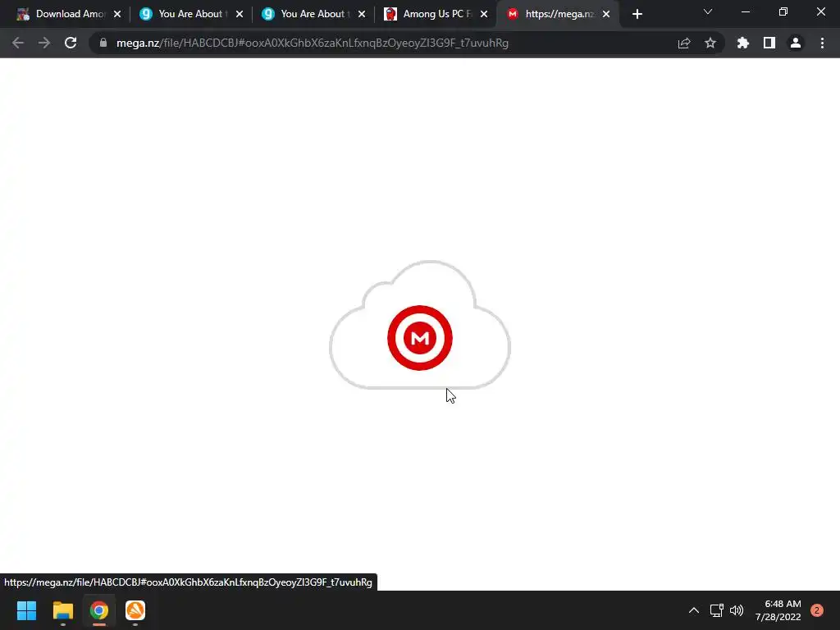
Task: Close the mega.nz tab
Action: (606, 14)
